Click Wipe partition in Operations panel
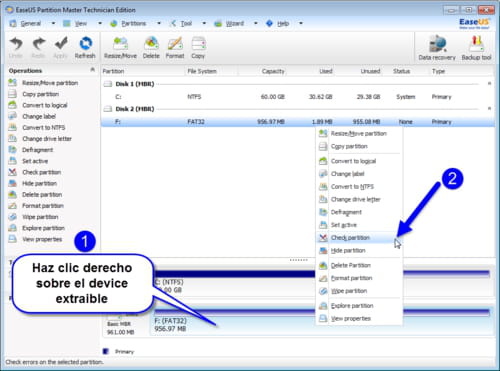The width and height of the screenshot is (500, 371). coord(33,217)
